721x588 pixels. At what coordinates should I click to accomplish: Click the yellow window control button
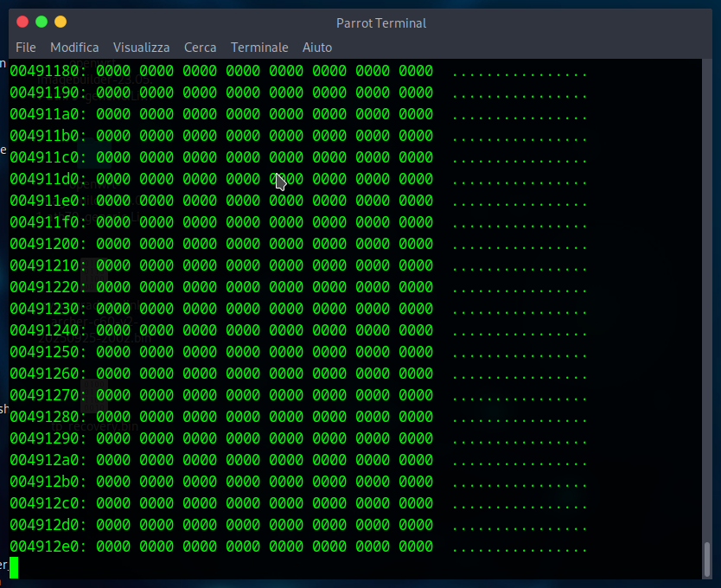pyautogui.click(x=61, y=22)
